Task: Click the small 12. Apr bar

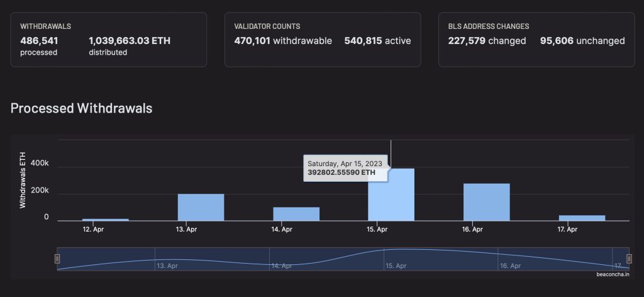Action: coord(106,219)
